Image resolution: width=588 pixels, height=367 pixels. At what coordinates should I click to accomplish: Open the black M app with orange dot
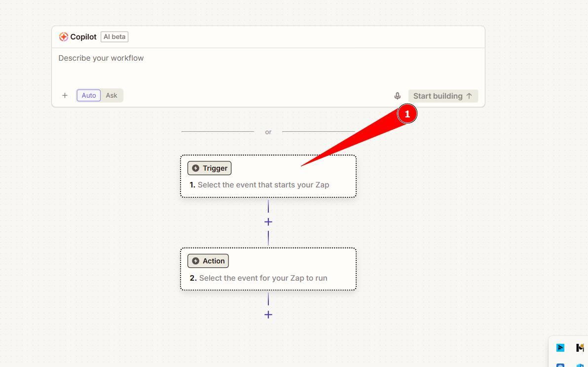pyautogui.click(x=580, y=348)
